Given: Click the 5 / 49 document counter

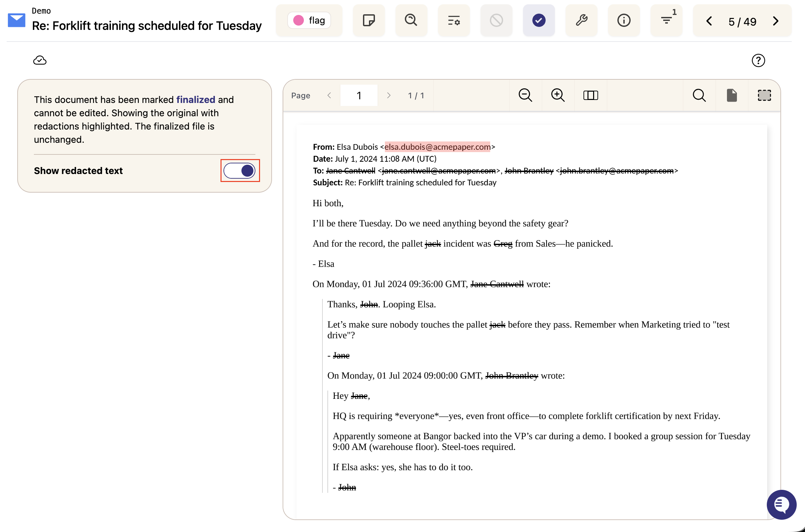Looking at the screenshot, I should point(742,22).
